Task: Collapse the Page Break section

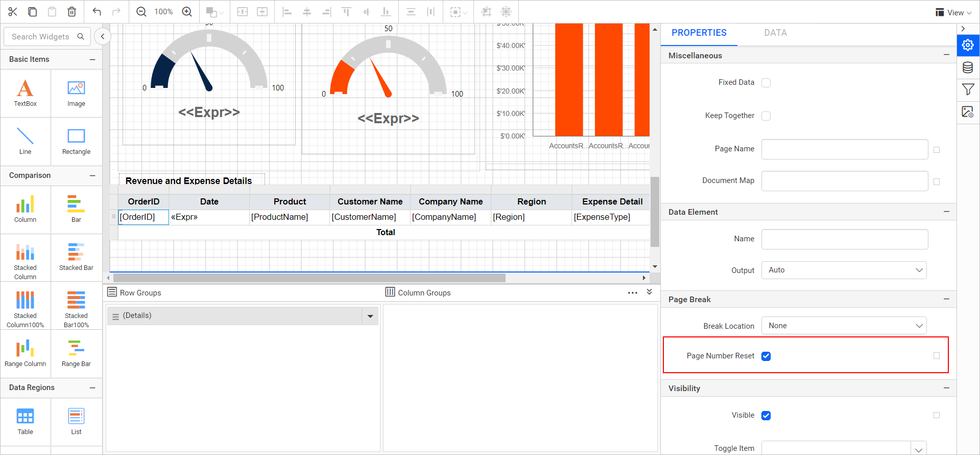Action: (x=946, y=299)
